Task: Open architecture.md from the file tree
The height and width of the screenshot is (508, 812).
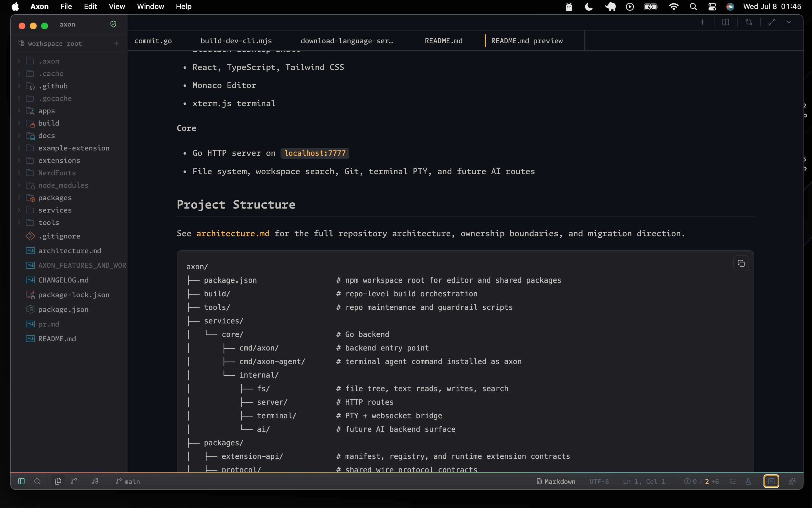Action: (x=69, y=251)
